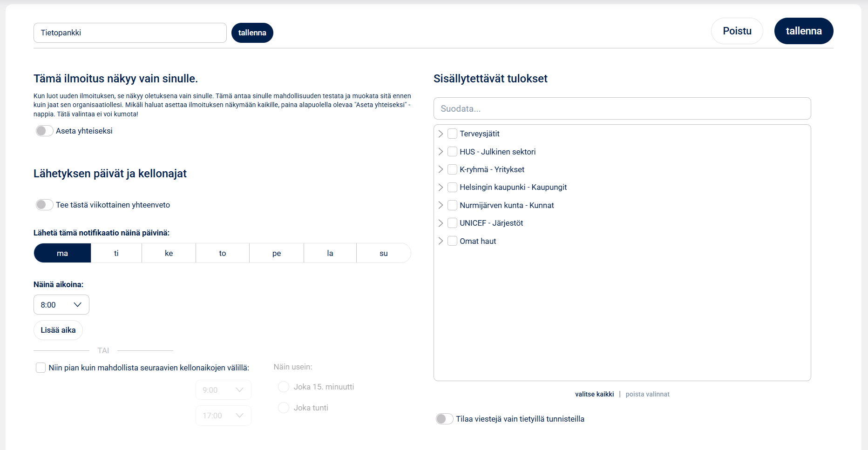868x450 pixels.
Task: Check the Helsingin kaupunki - Kaupungit checkbox
Action: 452,188
